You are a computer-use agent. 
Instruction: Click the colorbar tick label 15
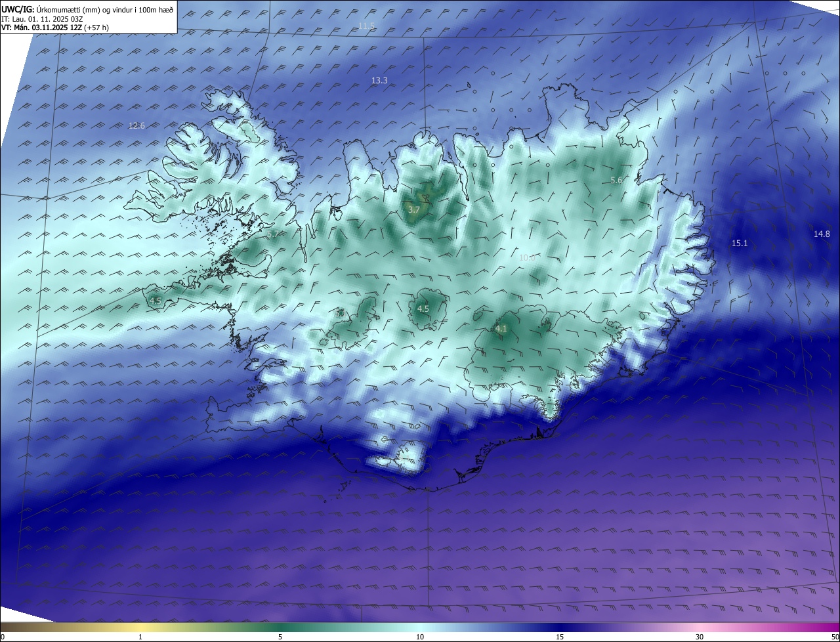click(x=560, y=637)
